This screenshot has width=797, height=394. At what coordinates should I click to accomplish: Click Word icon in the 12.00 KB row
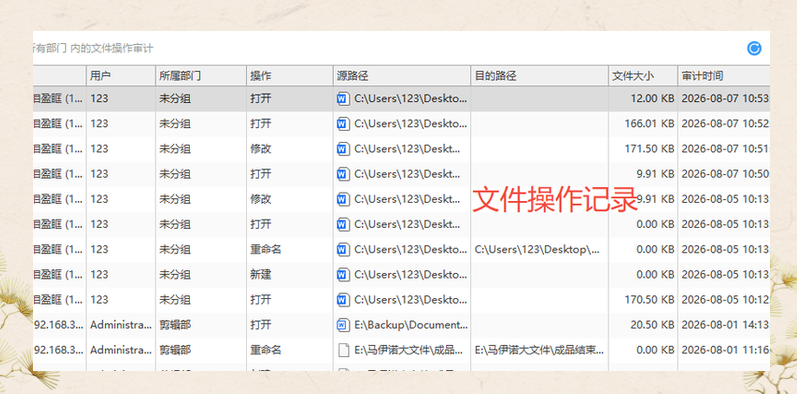click(343, 99)
